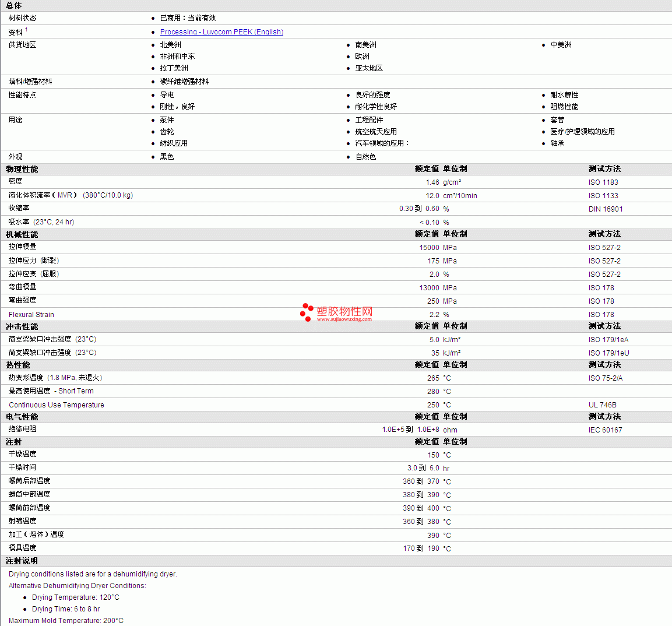672x626 pixels.
Task: Click the 电气性能 section header
Action: point(22,417)
